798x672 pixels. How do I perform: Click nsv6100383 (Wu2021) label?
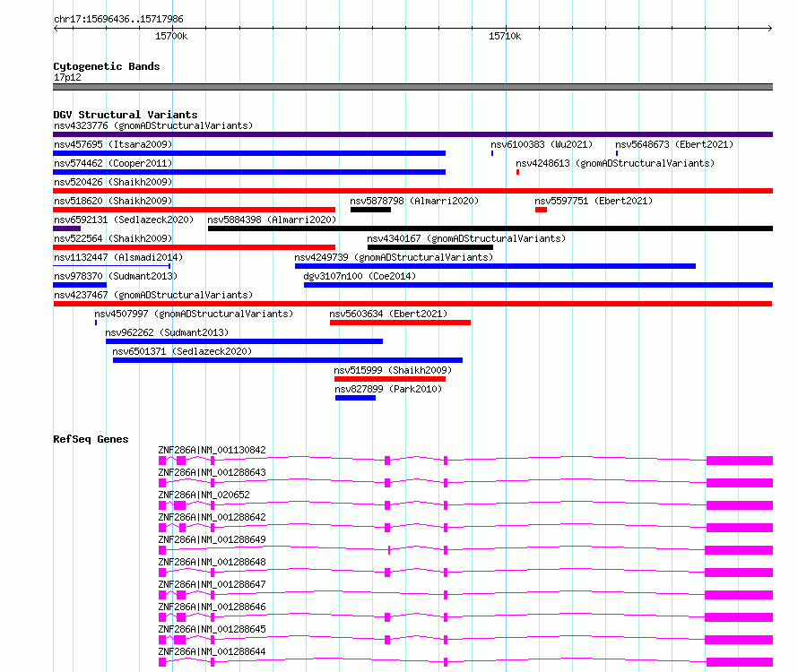tap(542, 144)
